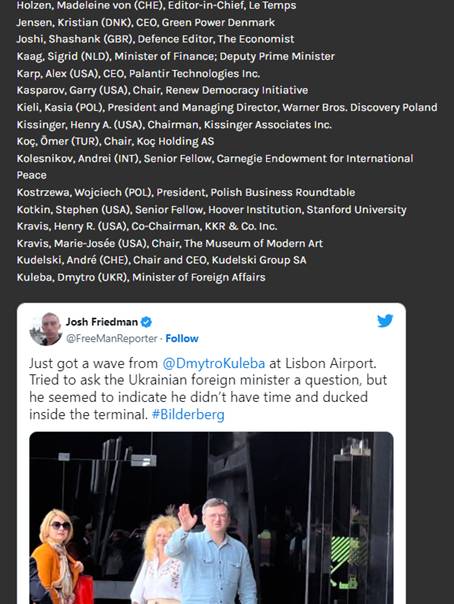Open the @DmytroKuleba mention
454x604 pixels.
coord(214,363)
